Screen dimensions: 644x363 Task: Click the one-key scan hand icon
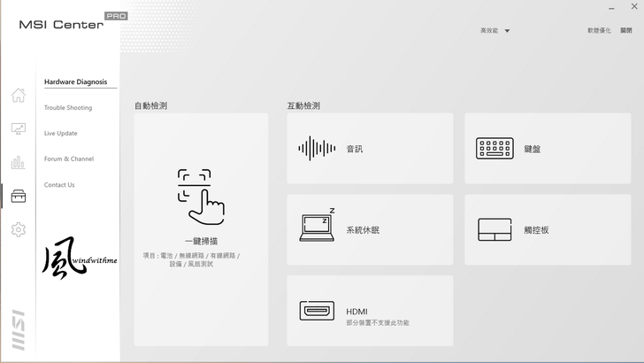click(x=201, y=197)
